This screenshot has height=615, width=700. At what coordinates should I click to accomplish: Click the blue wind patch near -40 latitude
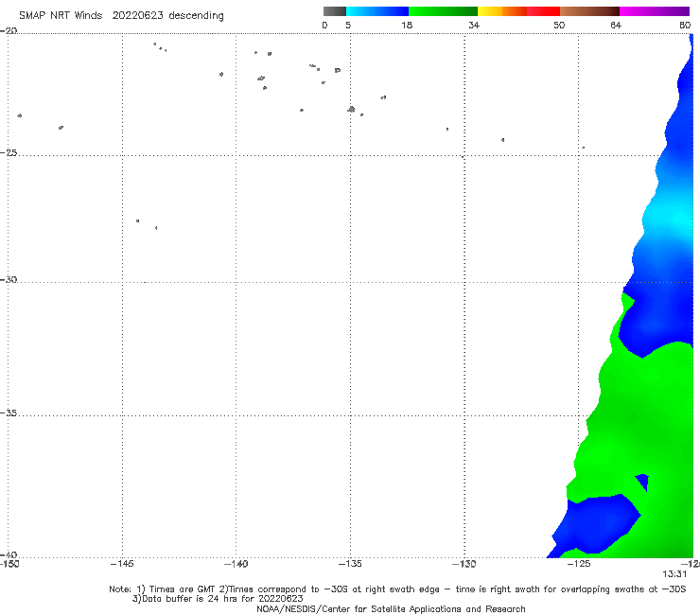coord(596,525)
